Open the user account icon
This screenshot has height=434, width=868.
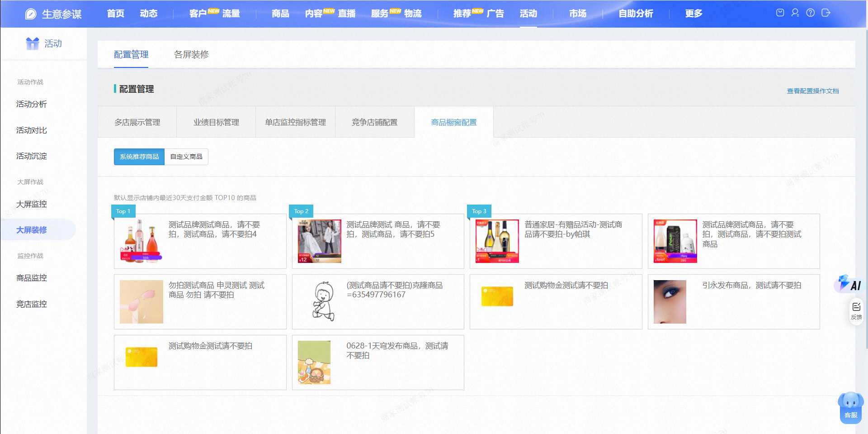(x=795, y=13)
